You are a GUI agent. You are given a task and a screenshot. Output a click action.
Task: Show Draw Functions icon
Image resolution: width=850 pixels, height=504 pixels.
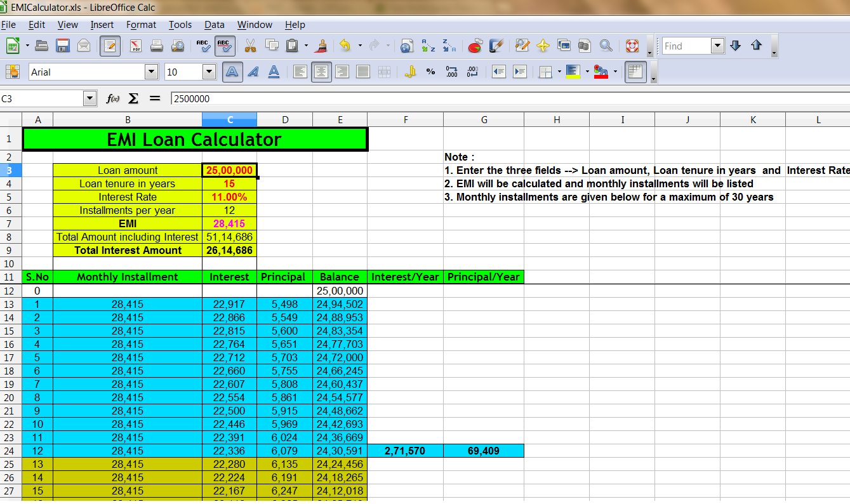pyautogui.click(x=496, y=46)
